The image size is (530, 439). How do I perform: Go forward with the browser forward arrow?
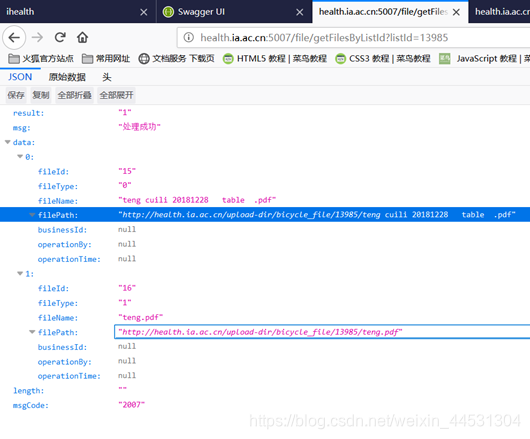pos(37,38)
